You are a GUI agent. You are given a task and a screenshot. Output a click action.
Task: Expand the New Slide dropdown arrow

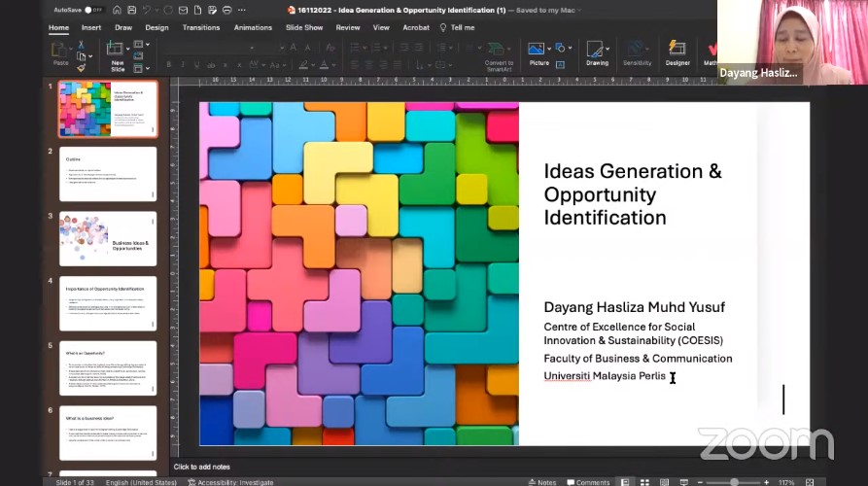click(x=127, y=50)
